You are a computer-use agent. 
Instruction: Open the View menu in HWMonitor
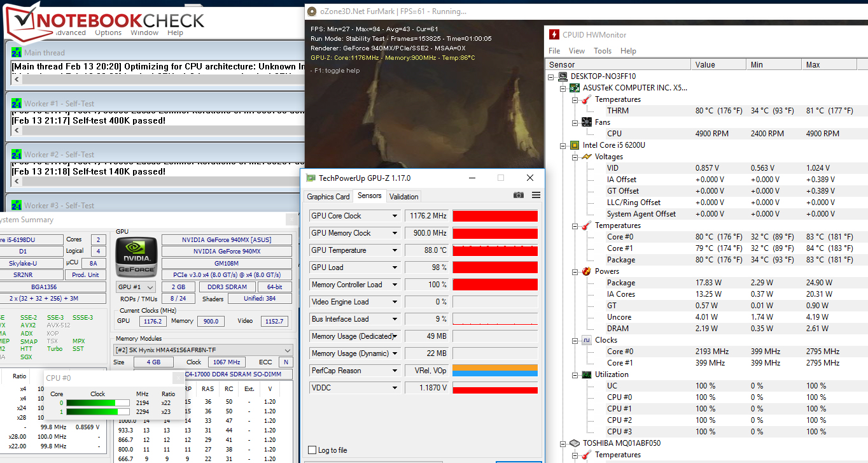(x=577, y=51)
